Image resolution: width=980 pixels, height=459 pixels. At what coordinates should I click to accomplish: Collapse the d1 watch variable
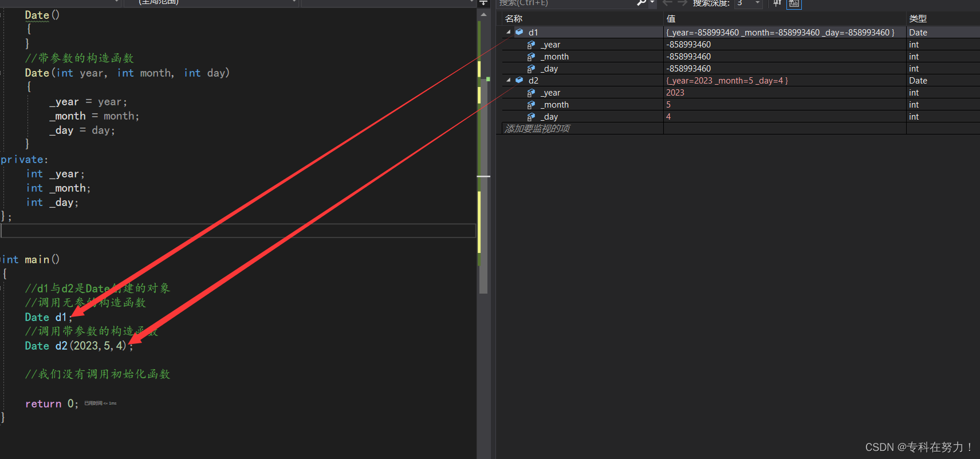509,32
